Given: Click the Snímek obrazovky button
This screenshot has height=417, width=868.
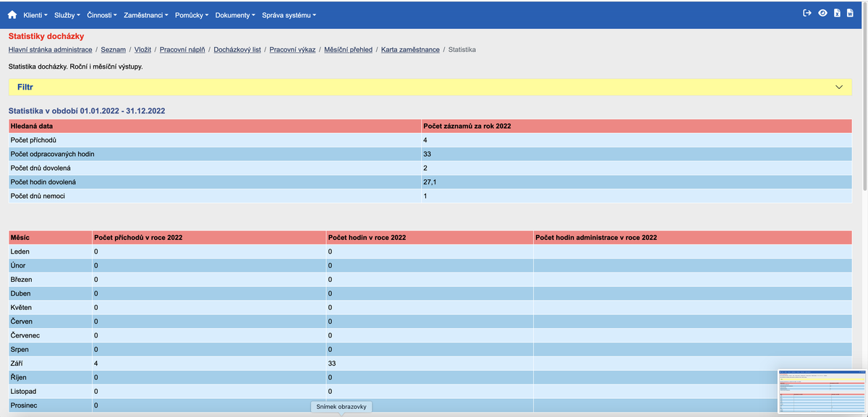Looking at the screenshot, I should tap(341, 406).
